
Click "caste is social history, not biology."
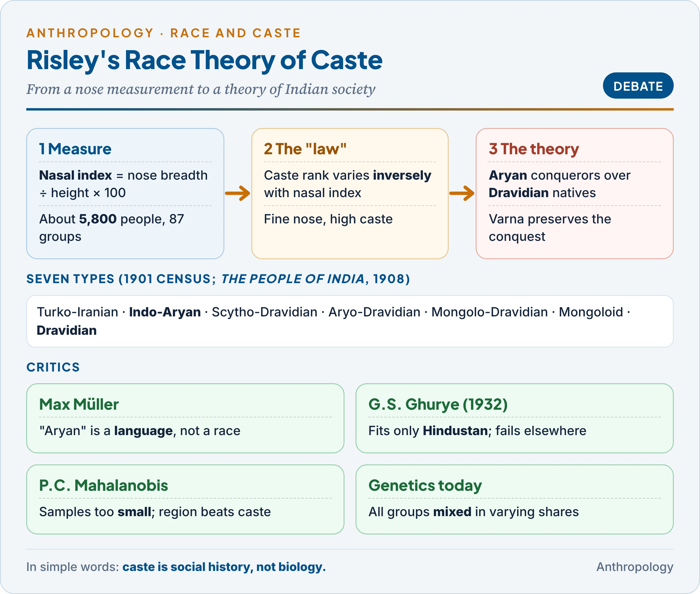[x=224, y=567]
